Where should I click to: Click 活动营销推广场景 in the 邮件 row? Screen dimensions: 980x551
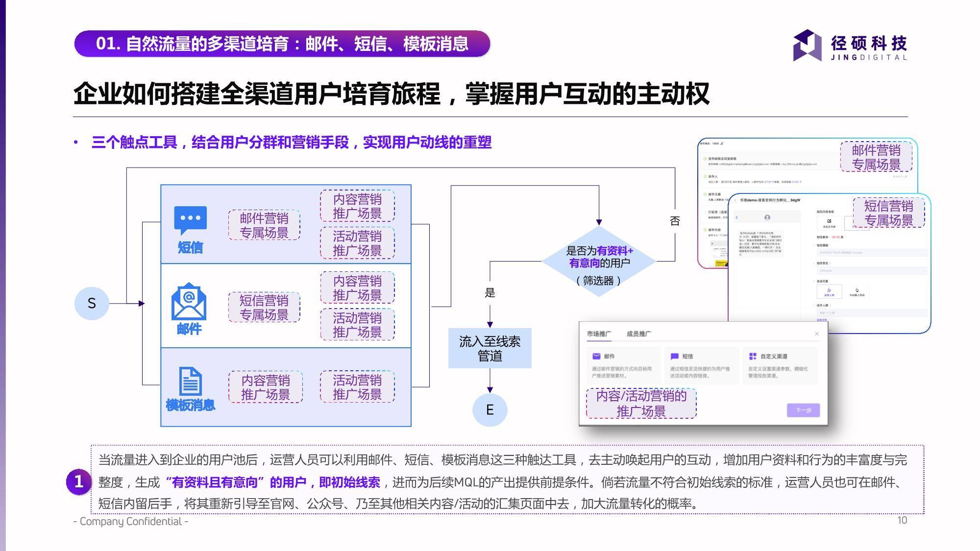point(357,325)
